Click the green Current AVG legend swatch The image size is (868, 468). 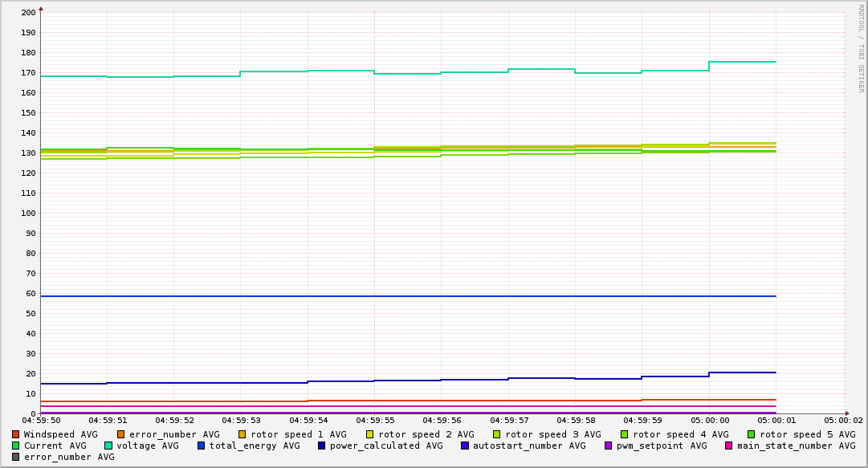15,446
